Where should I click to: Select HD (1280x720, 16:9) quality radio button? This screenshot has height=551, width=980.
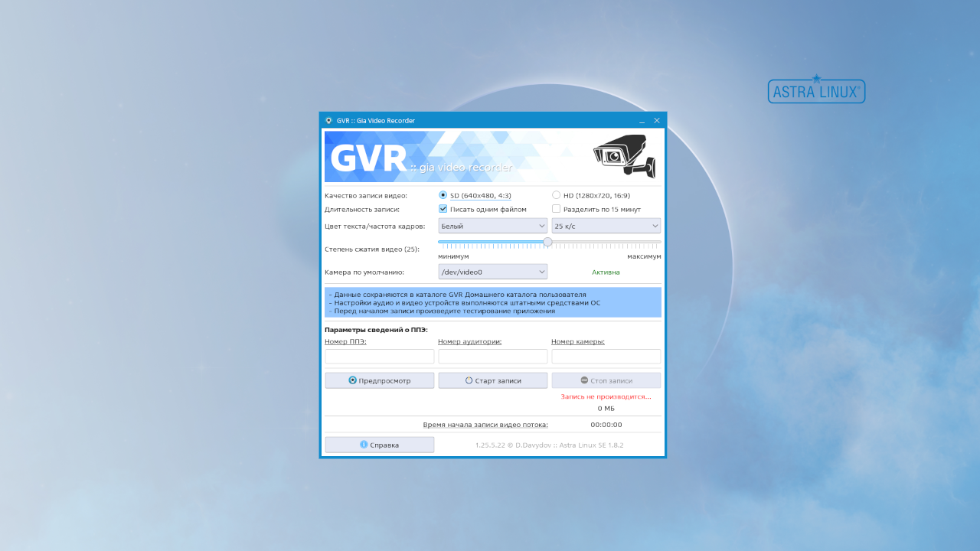click(556, 195)
